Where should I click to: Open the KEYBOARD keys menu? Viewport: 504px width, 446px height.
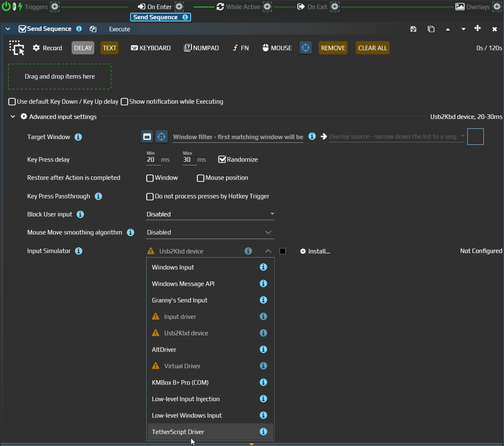151,48
